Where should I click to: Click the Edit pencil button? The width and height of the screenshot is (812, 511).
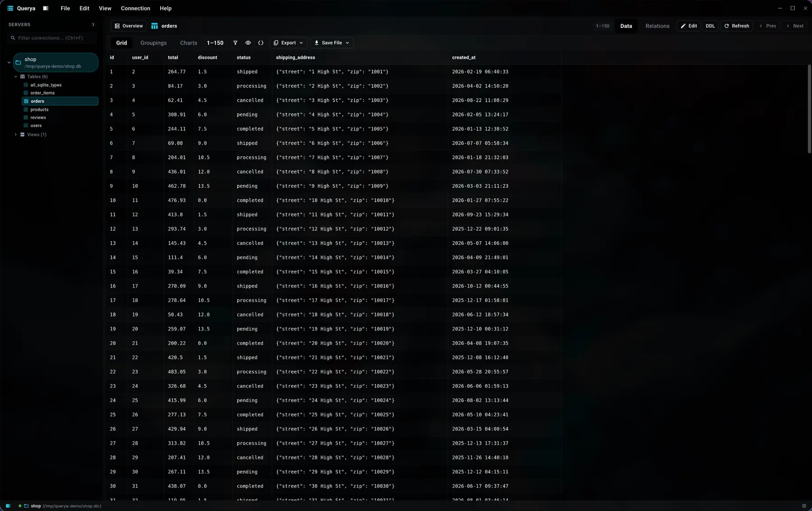tap(689, 26)
